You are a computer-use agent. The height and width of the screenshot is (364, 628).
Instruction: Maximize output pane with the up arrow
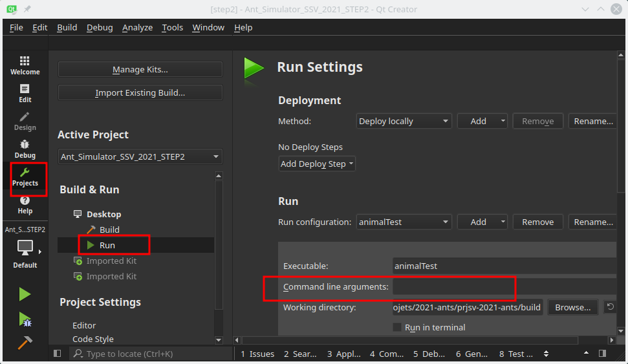[x=587, y=353]
